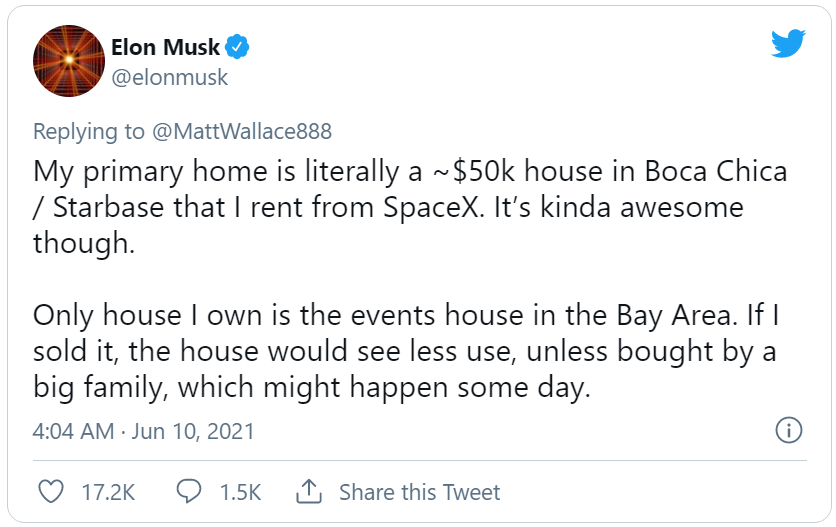Open the @elonmusk handle link
The width and height of the screenshot is (836, 527).
point(170,77)
